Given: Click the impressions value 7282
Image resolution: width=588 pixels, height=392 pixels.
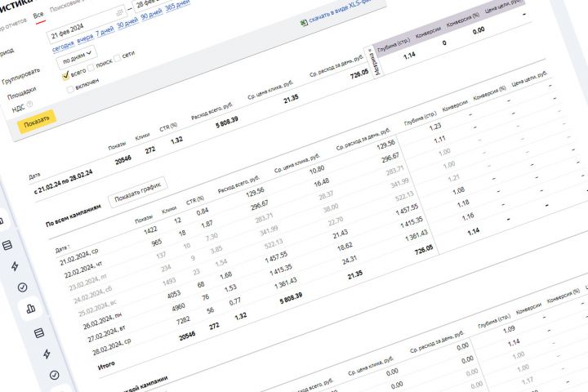Looking at the screenshot, I should point(183,321).
